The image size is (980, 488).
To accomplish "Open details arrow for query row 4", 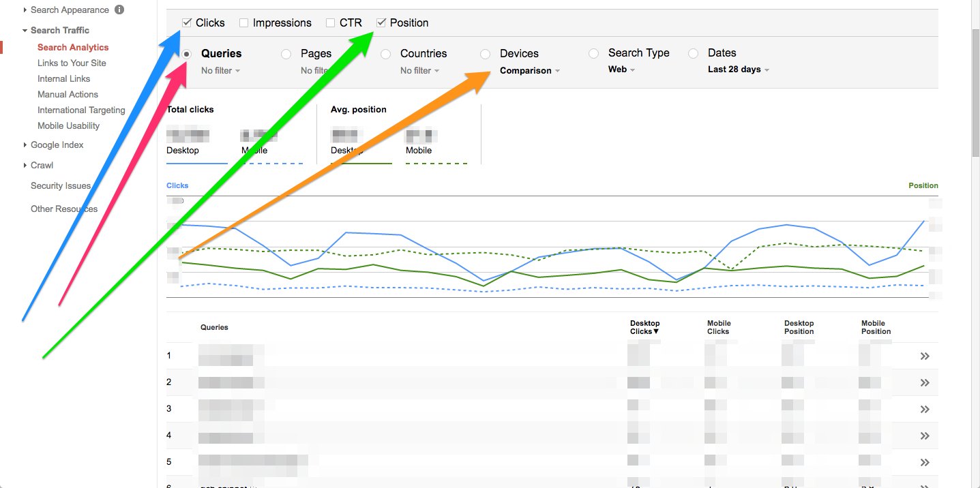I will 925,436.
